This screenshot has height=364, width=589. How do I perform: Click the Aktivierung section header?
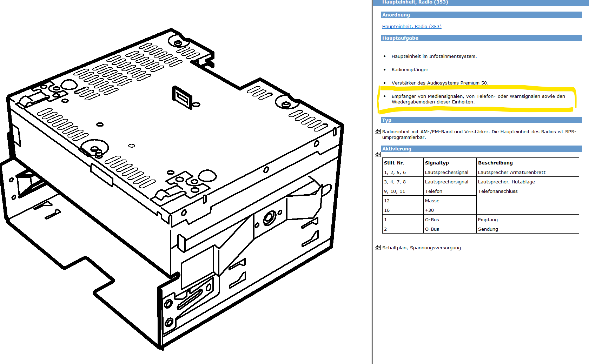click(x=481, y=149)
